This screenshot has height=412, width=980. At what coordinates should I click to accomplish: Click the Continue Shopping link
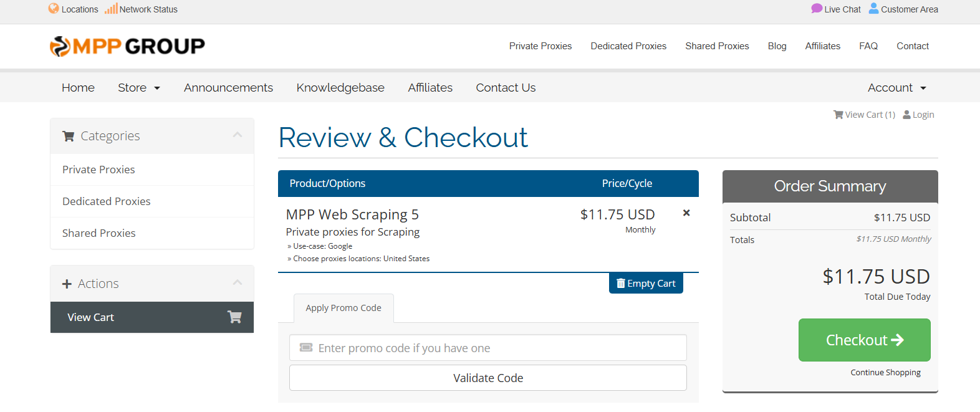[885, 372]
